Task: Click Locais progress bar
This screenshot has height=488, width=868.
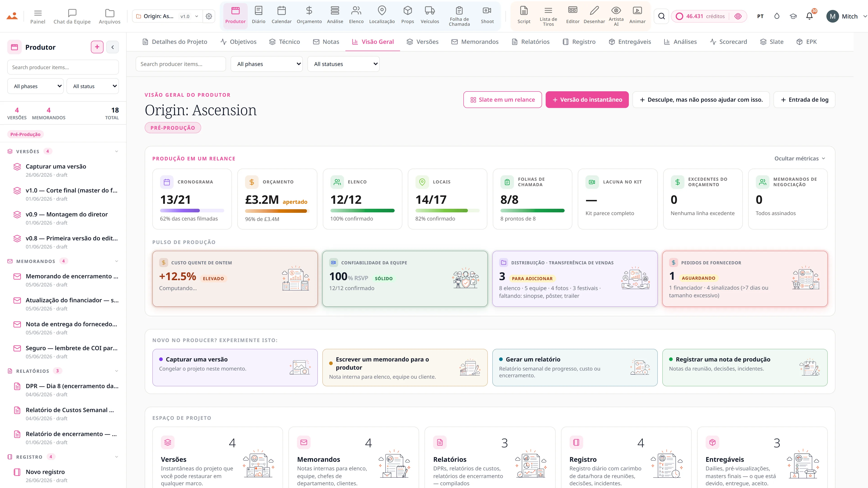Action: tap(447, 211)
